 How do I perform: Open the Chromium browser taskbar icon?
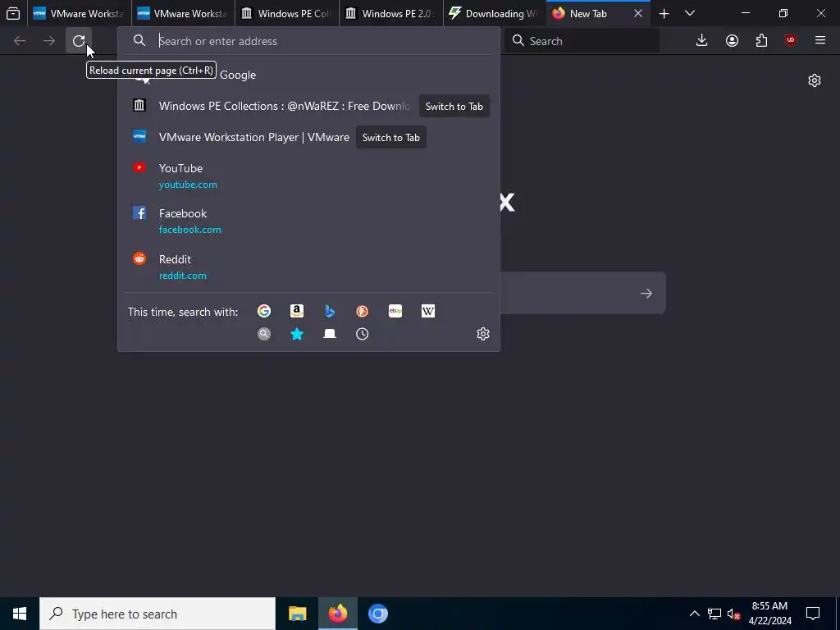point(377,614)
